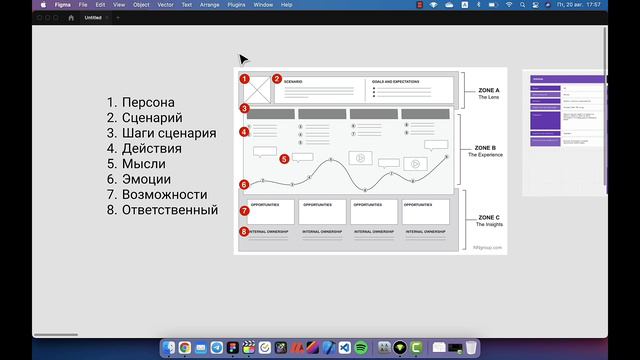This screenshot has height=360, width=640.
Task: Select the list text starting with Персона
Action: tap(162, 156)
